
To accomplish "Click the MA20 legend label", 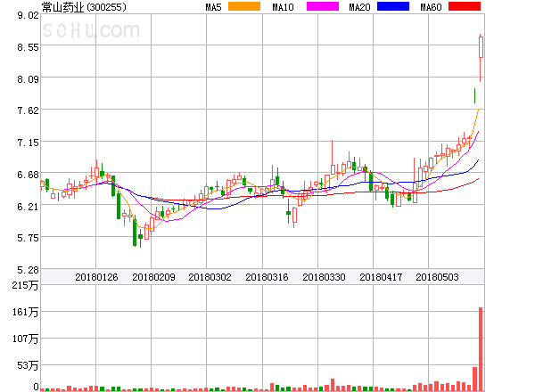I will tap(359, 7).
